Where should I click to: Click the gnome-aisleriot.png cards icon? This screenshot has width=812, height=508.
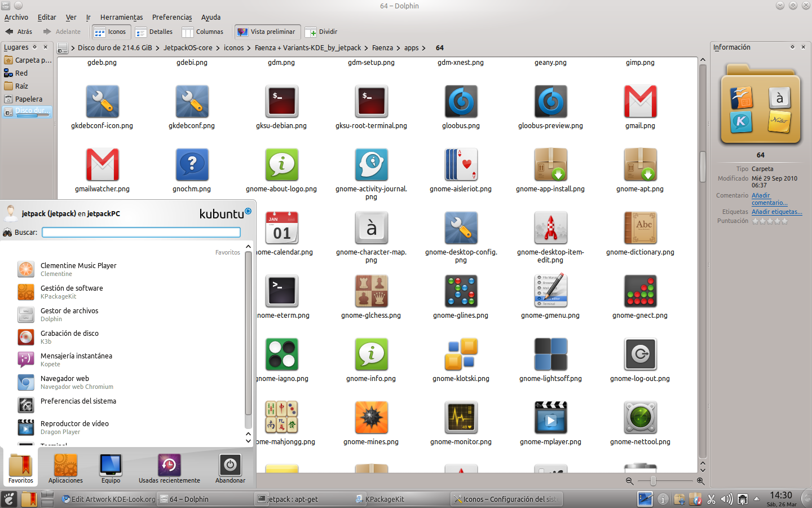click(x=461, y=165)
